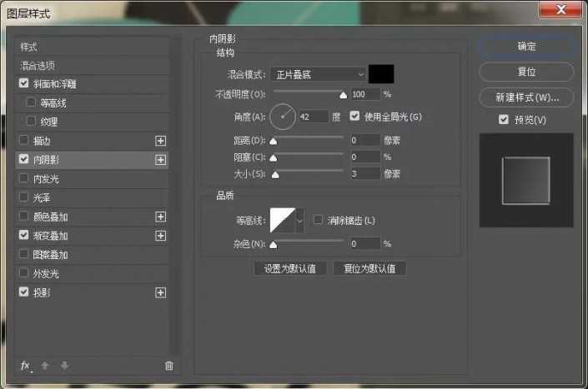Image resolution: width=588 pixels, height=389 pixels.
Task: Duplicate 渐变叠加 using its plus icon
Action: pyautogui.click(x=161, y=236)
